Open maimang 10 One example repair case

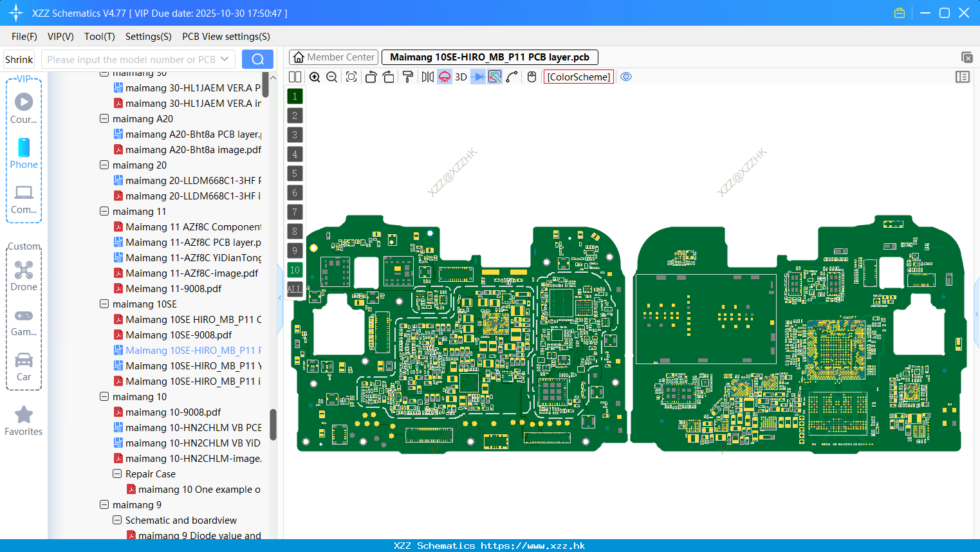[200, 489]
